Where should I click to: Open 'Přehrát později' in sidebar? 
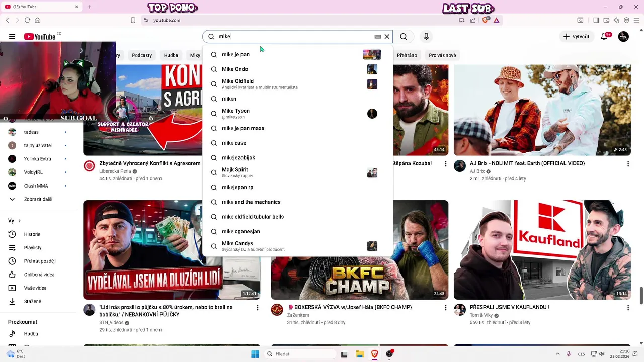39,261
